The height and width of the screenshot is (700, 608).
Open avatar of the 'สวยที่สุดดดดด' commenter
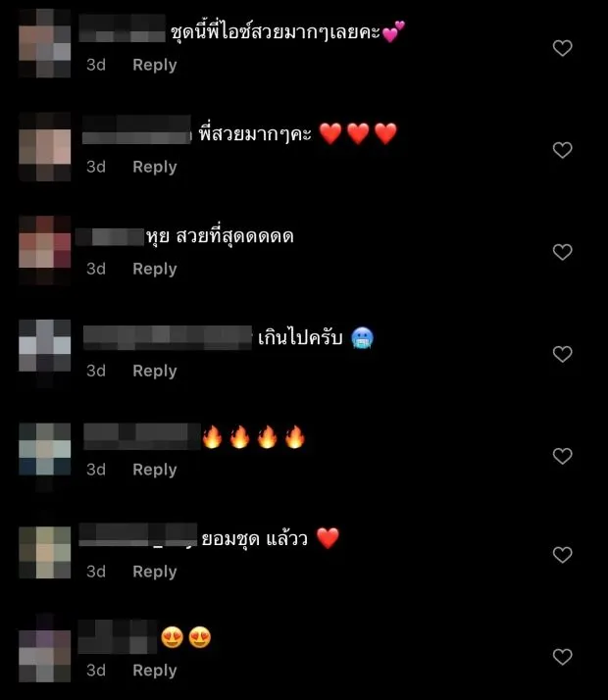(x=45, y=250)
